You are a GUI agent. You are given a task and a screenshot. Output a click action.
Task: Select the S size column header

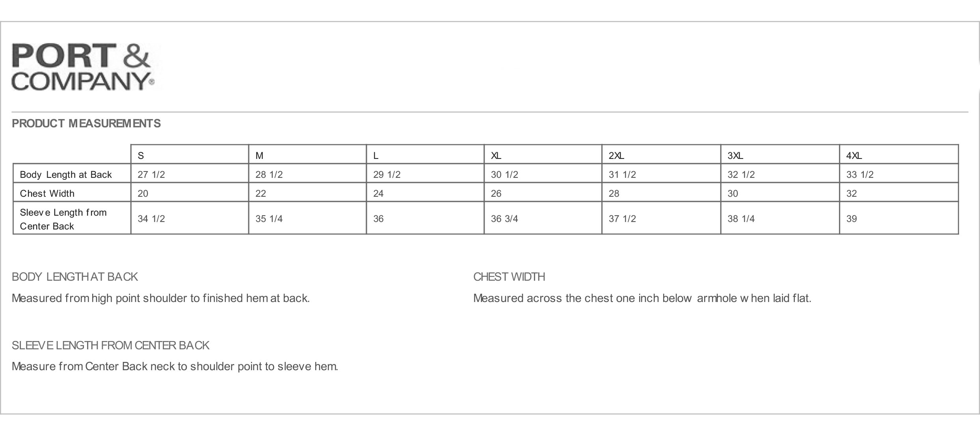pyautogui.click(x=141, y=156)
